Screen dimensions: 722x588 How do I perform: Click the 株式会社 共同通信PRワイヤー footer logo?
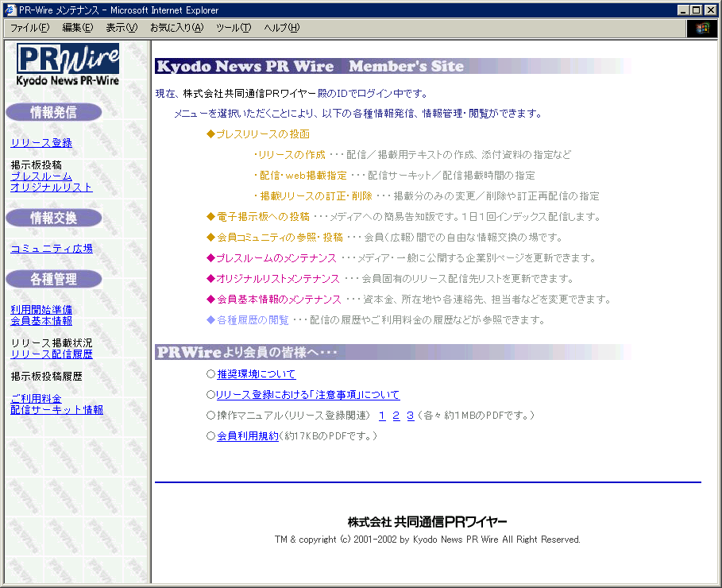pos(427,521)
